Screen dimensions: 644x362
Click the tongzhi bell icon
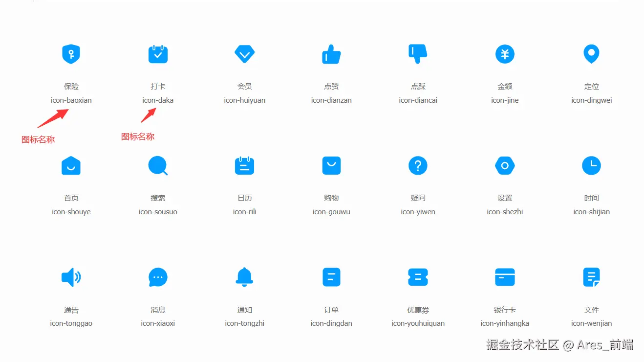pos(244,277)
